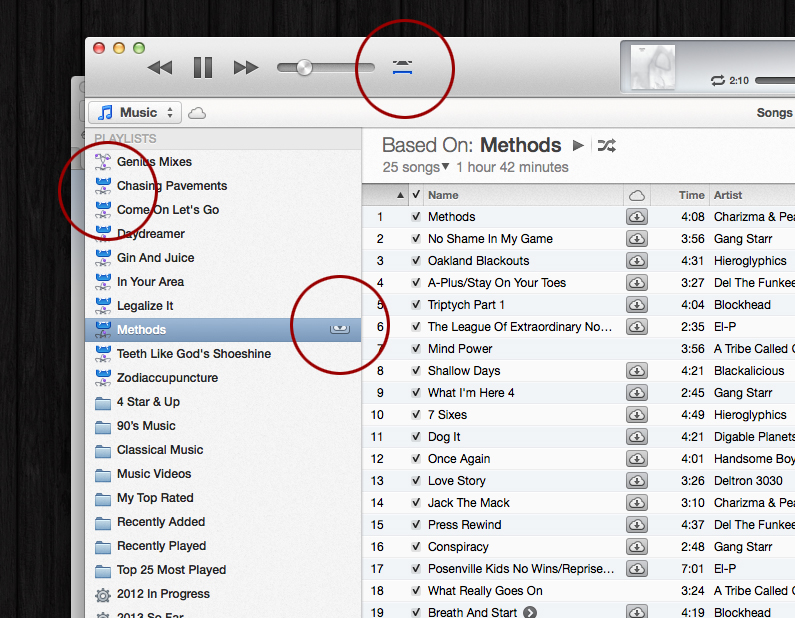Open the Classical Music folder
795x618 pixels.
(223, 450)
